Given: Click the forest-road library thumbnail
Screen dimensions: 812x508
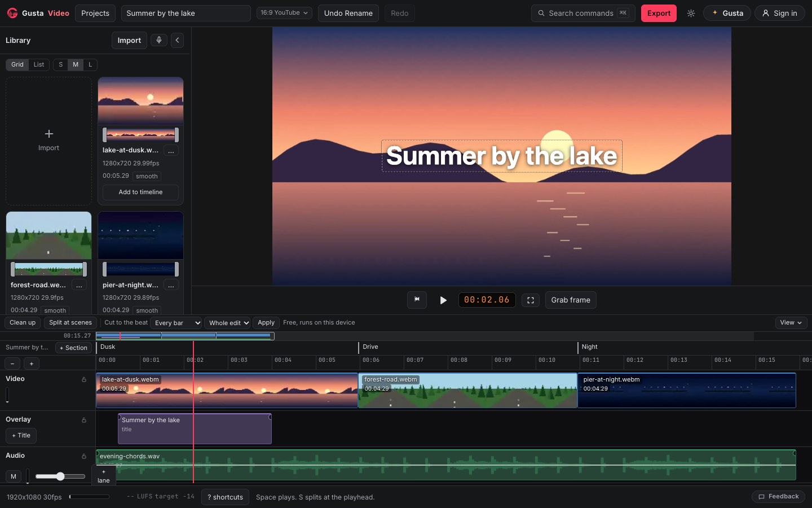Looking at the screenshot, I should click(48, 235).
